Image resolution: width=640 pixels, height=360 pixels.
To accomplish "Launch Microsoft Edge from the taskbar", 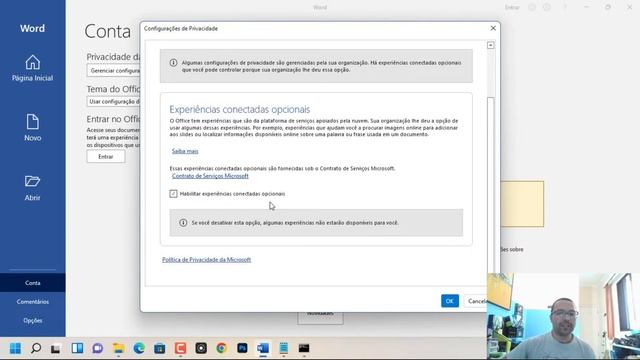I will tap(139, 348).
